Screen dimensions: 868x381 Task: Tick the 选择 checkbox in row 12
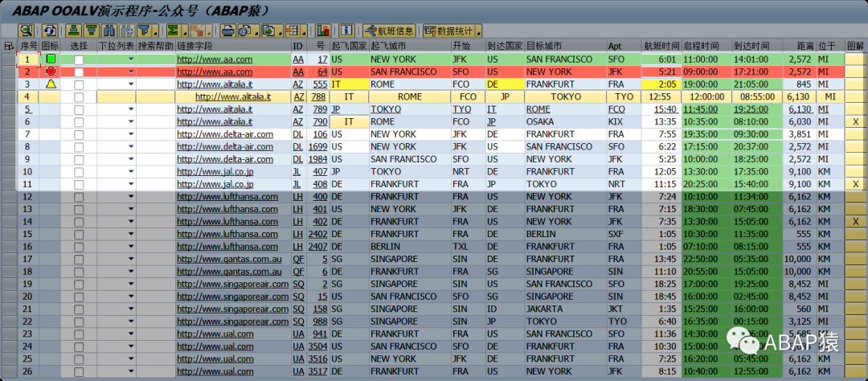(x=79, y=197)
